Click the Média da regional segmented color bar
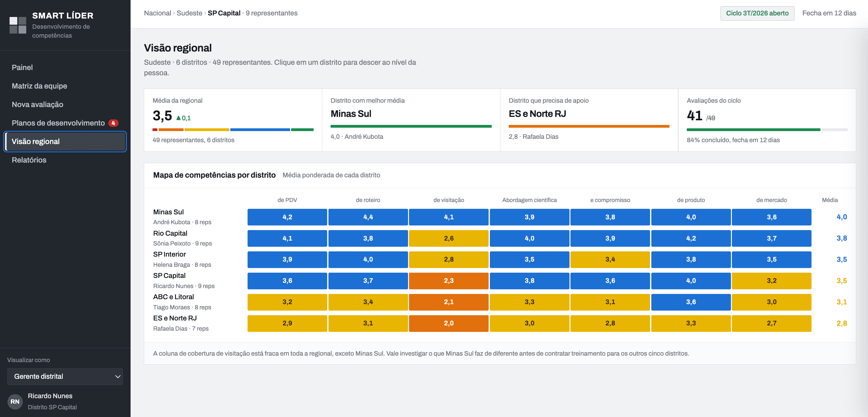The width and height of the screenshot is (868, 417). pyautogui.click(x=233, y=130)
